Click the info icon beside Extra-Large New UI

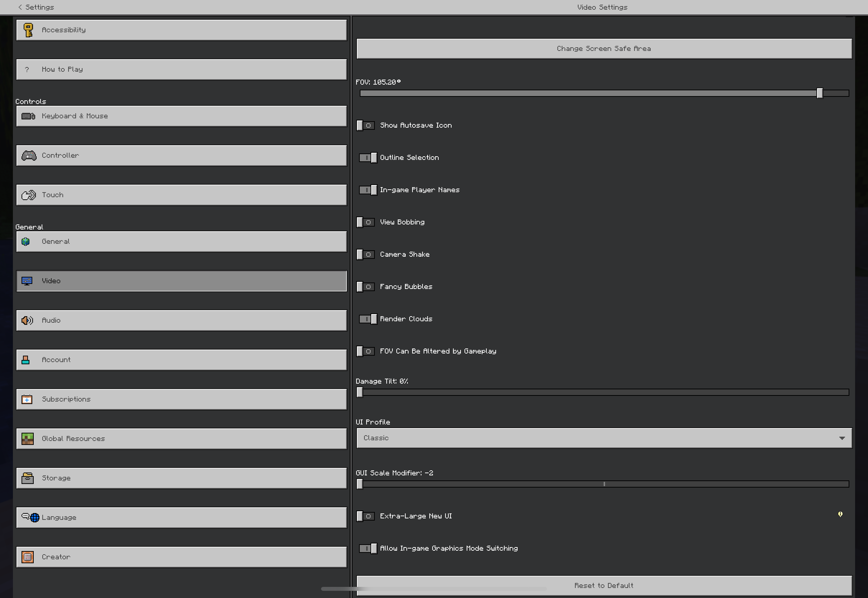(840, 514)
